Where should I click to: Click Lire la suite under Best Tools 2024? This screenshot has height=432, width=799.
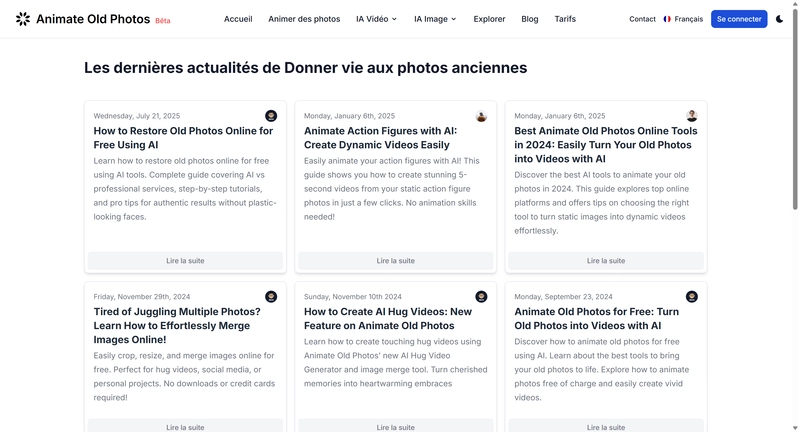(606, 260)
